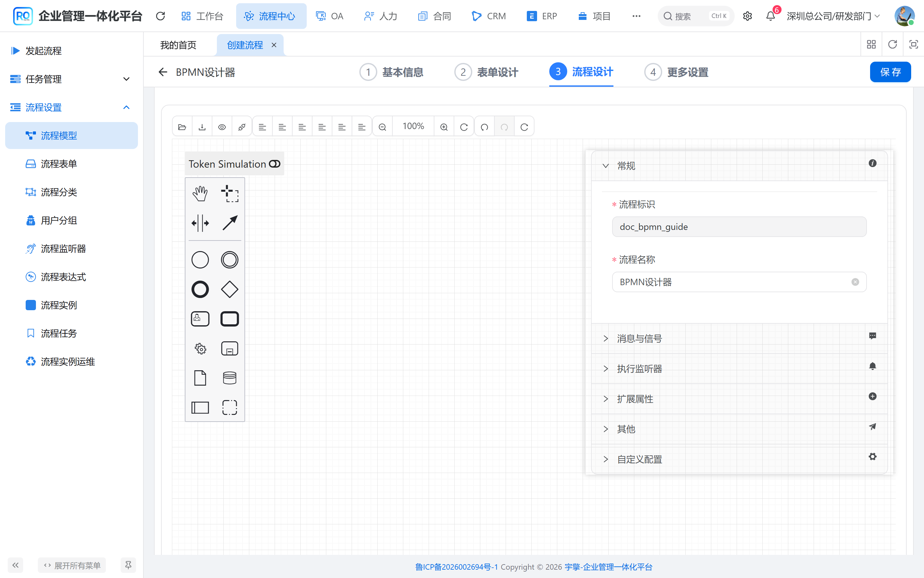This screenshot has width=924, height=578.
Task: Open file folder icon in designer toolbar
Action: (x=182, y=127)
